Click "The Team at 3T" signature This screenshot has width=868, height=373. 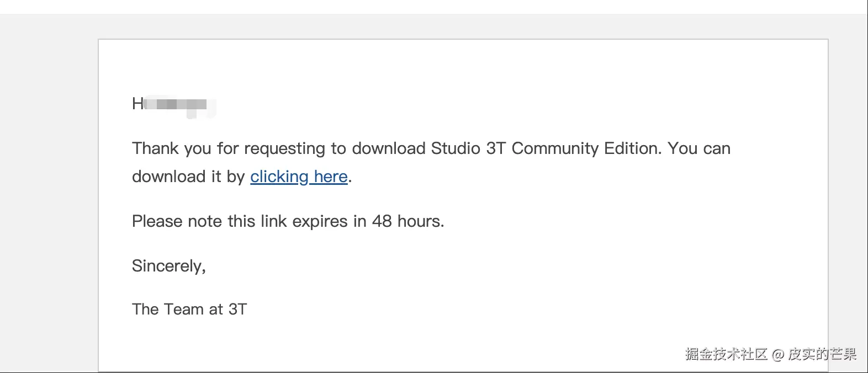189,309
